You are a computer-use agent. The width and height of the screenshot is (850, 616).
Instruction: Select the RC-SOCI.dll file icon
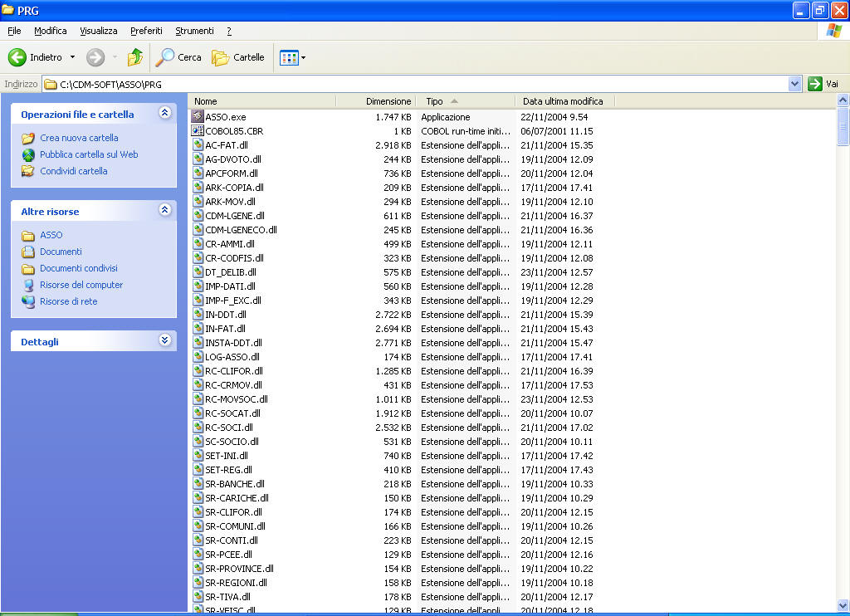pyautogui.click(x=198, y=427)
